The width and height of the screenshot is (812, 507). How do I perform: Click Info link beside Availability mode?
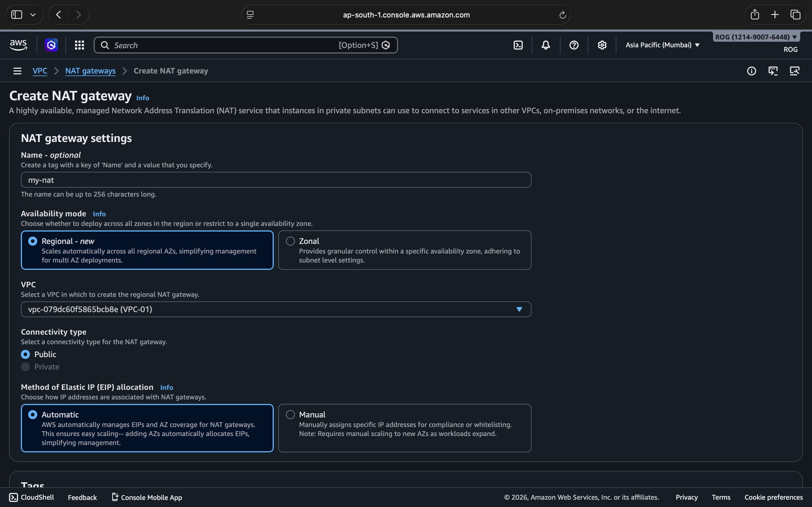pos(99,214)
